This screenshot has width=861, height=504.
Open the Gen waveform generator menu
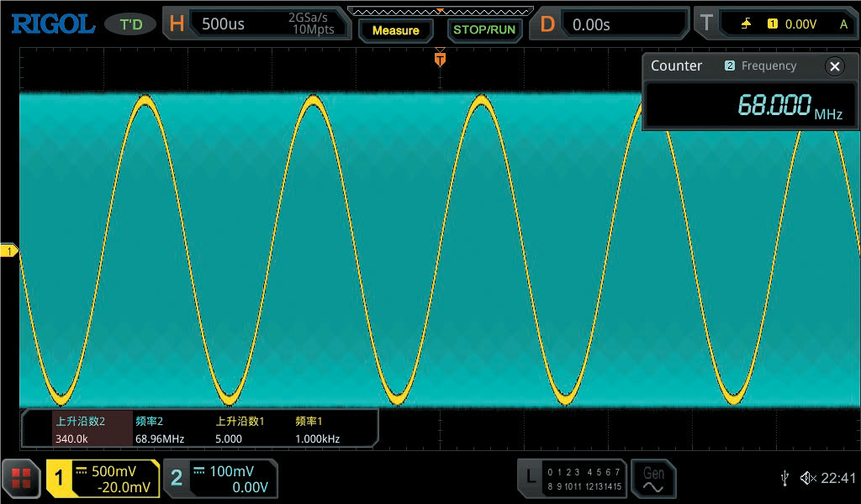[x=653, y=479]
